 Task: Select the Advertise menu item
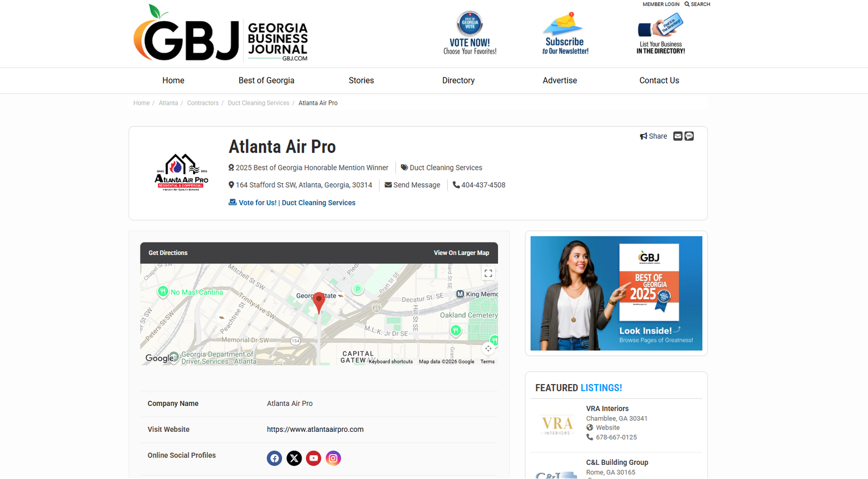click(x=560, y=80)
